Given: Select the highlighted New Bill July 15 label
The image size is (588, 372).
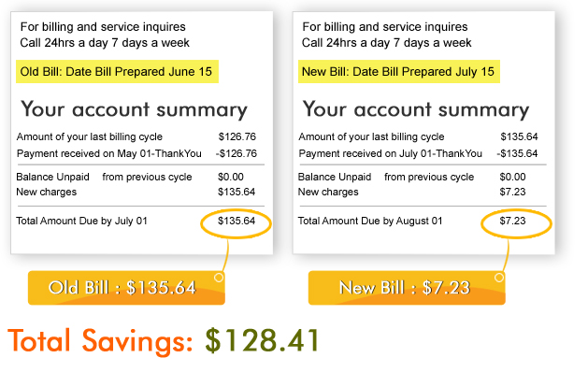Looking at the screenshot, I should coord(399,72).
